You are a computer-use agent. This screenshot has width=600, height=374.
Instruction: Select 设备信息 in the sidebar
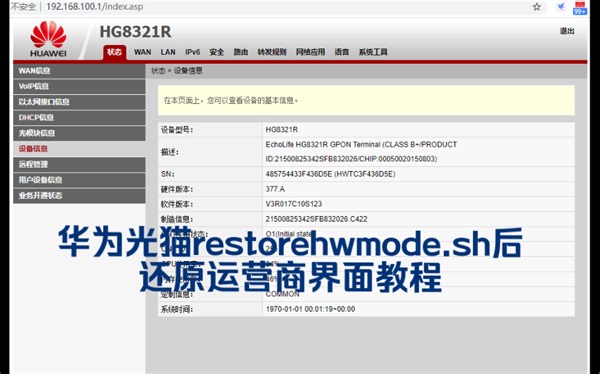(x=79, y=149)
